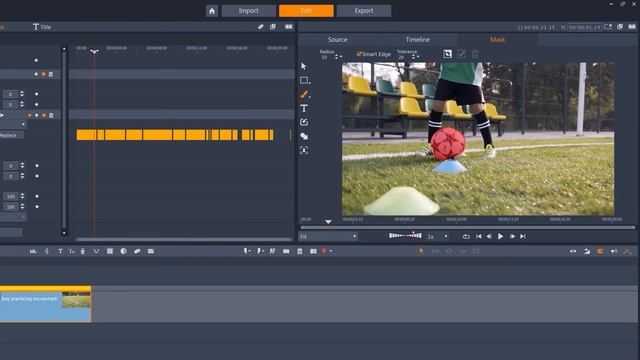640x360 pixels.
Task: Toggle the Smart Edge checkbox
Action: (x=359, y=54)
